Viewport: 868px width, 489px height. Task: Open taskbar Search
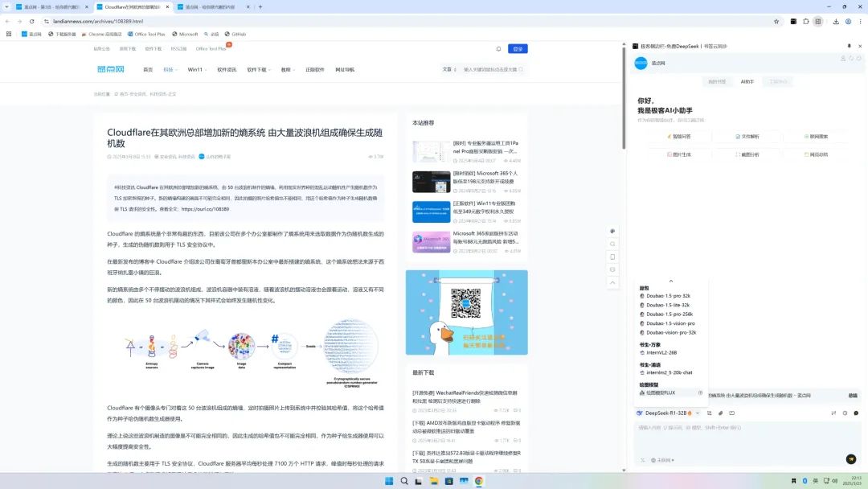click(x=404, y=481)
